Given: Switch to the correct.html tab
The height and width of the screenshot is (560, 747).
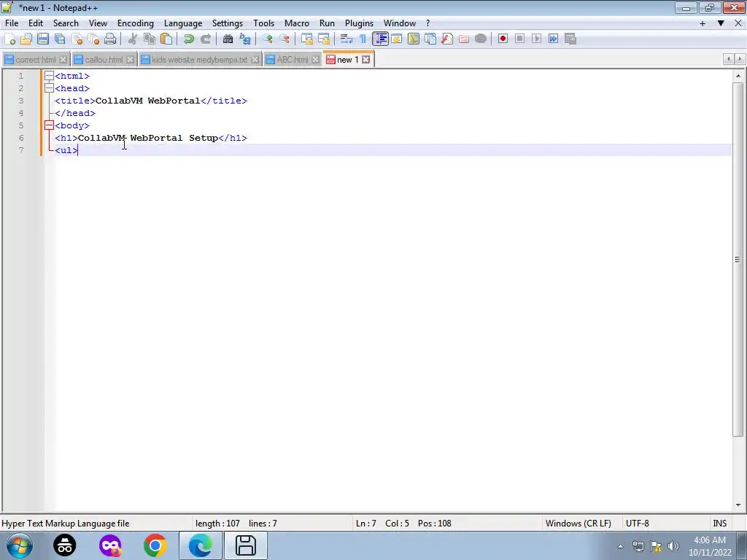Looking at the screenshot, I should click(36, 60).
